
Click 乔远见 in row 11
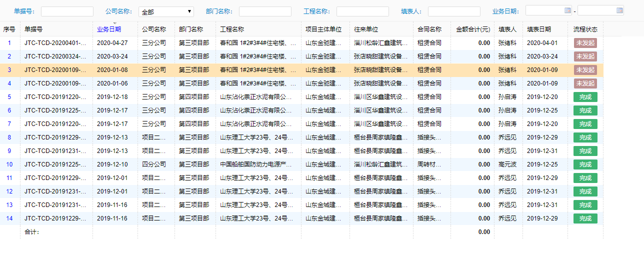(x=507, y=178)
